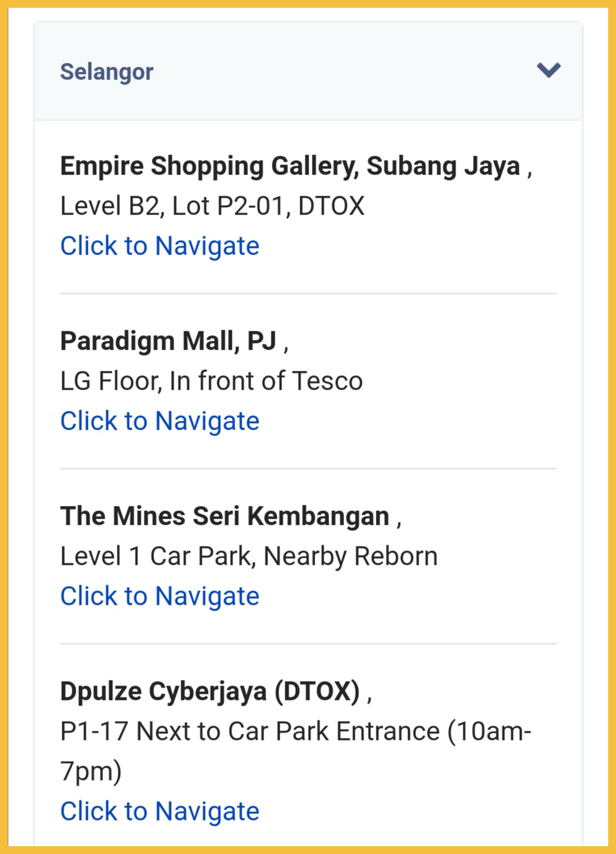The image size is (616, 854).
Task: Navigate to Empire Shopping Gallery location
Action: tap(160, 246)
